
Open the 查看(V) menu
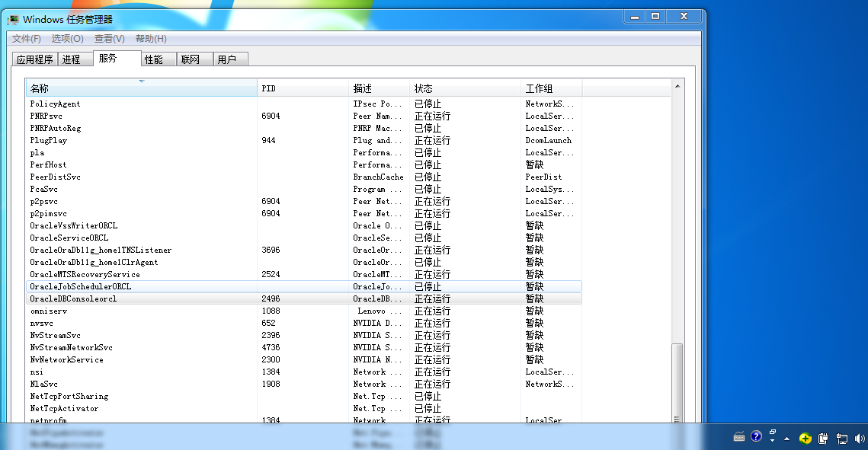tap(110, 39)
